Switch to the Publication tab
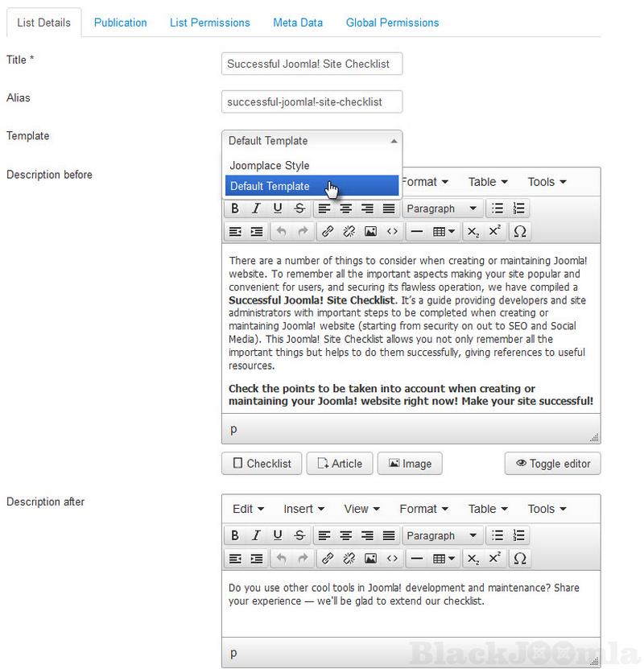 coord(121,23)
